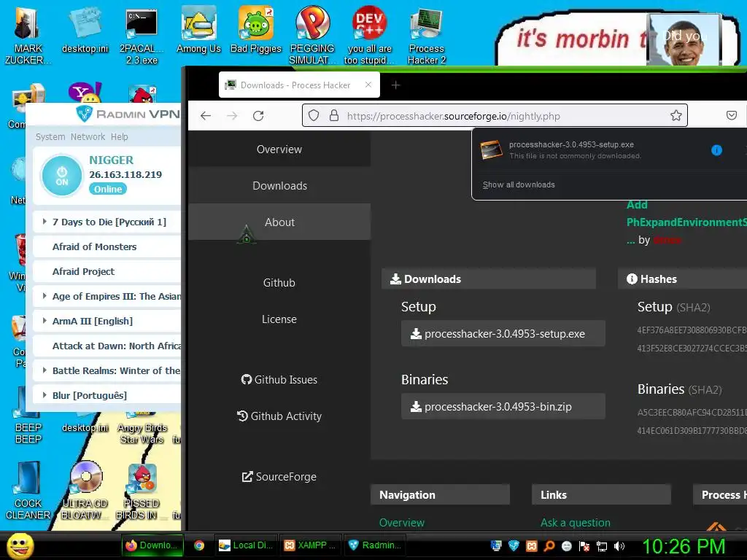Expand Age of Empires III network group

pyautogui.click(x=44, y=296)
